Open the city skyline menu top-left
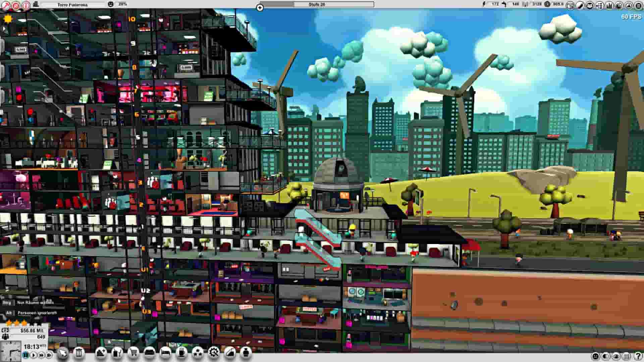 click(36, 5)
